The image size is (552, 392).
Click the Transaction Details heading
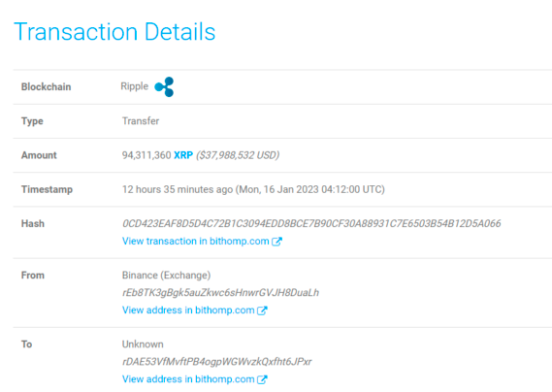point(114,32)
